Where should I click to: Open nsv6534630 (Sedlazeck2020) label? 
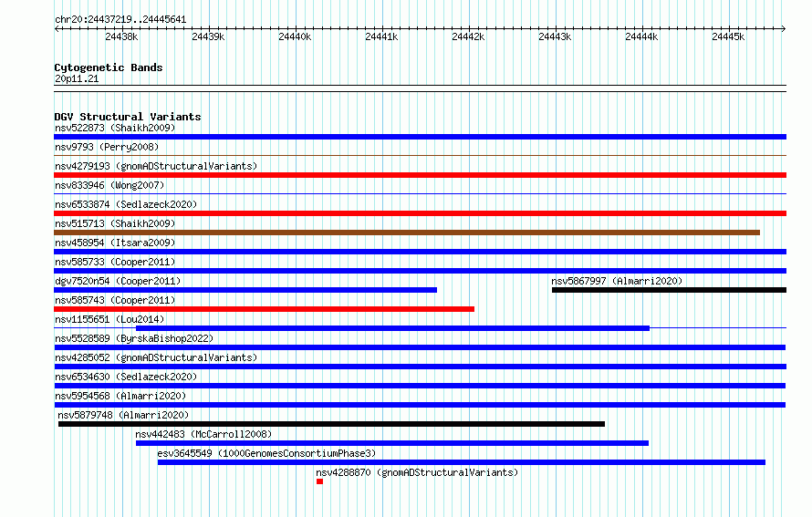(126, 377)
